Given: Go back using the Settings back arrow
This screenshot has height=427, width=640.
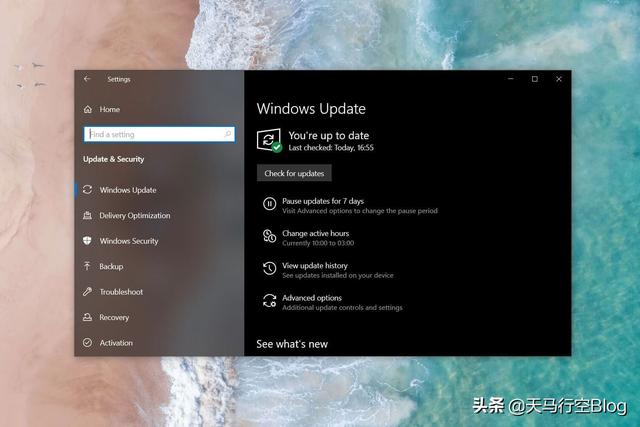Looking at the screenshot, I should [x=87, y=79].
